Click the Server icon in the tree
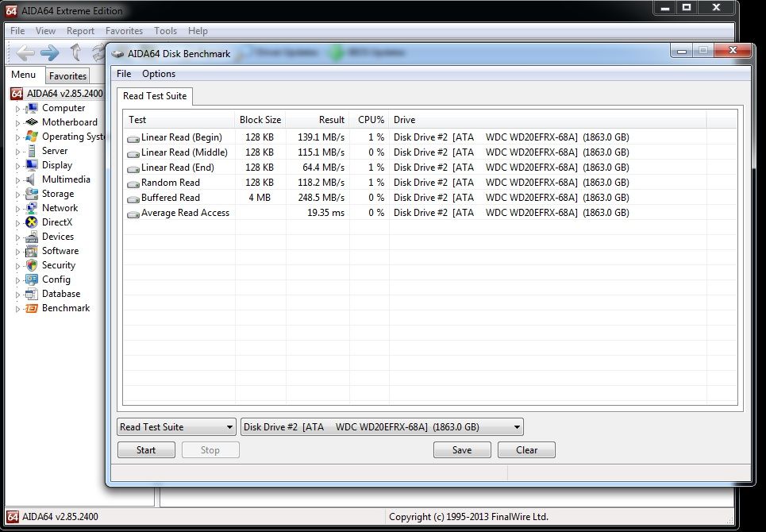This screenshot has width=766, height=532. [x=31, y=151]
